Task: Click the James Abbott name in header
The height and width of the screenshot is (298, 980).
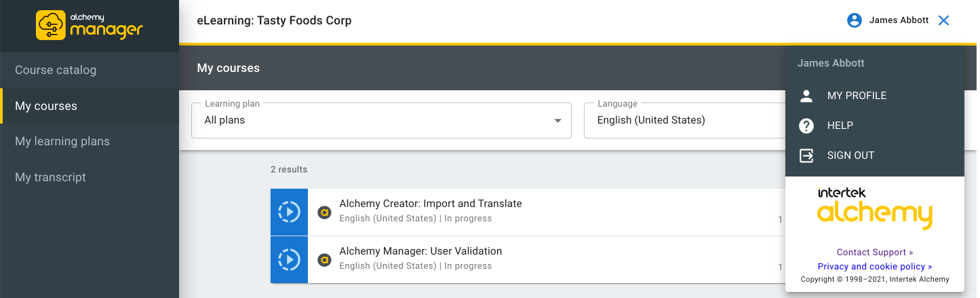Action: [899, 20]
